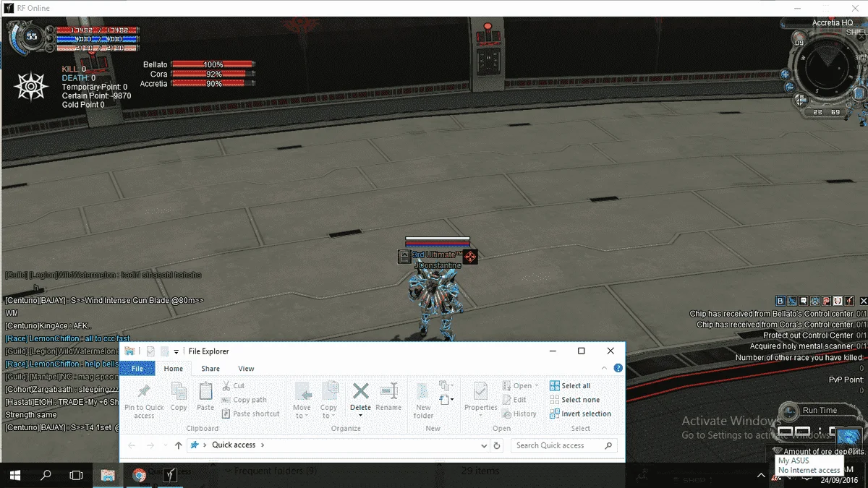This screenshot has width=868, height=488.
Task: Click the Rename icon
Action: coord(388,391)
